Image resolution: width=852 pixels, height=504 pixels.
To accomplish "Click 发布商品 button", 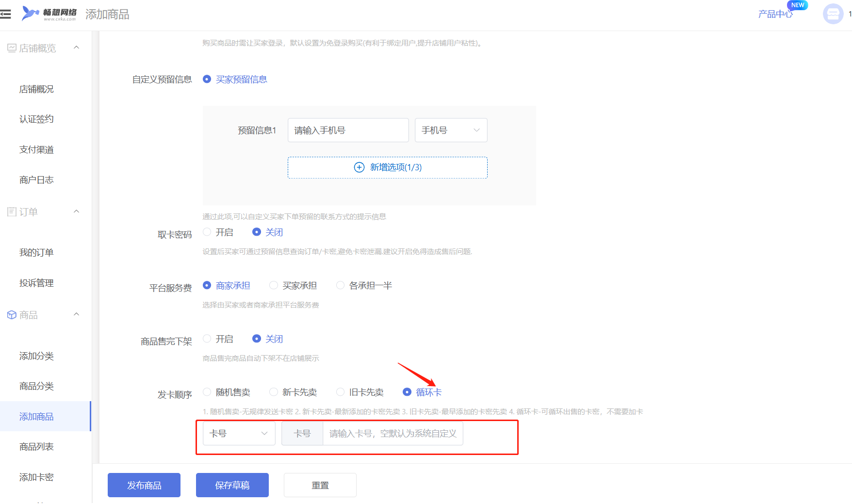I will (x=144, y=485).
